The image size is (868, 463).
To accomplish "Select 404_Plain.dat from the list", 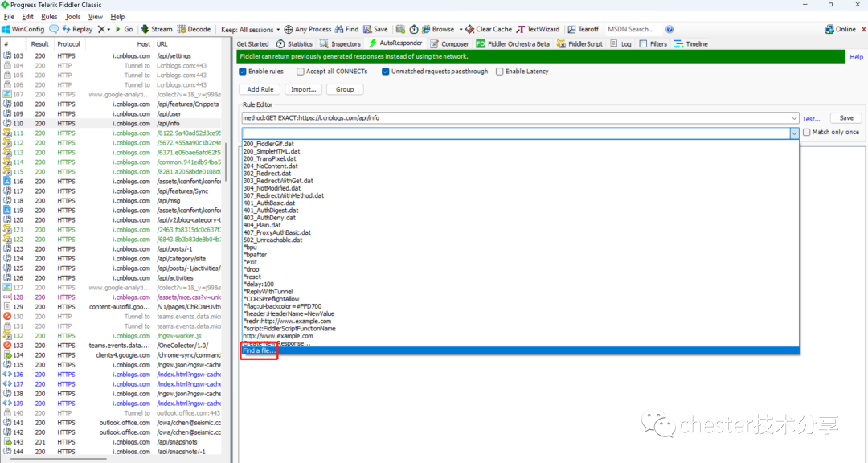I will click(520, 225).
